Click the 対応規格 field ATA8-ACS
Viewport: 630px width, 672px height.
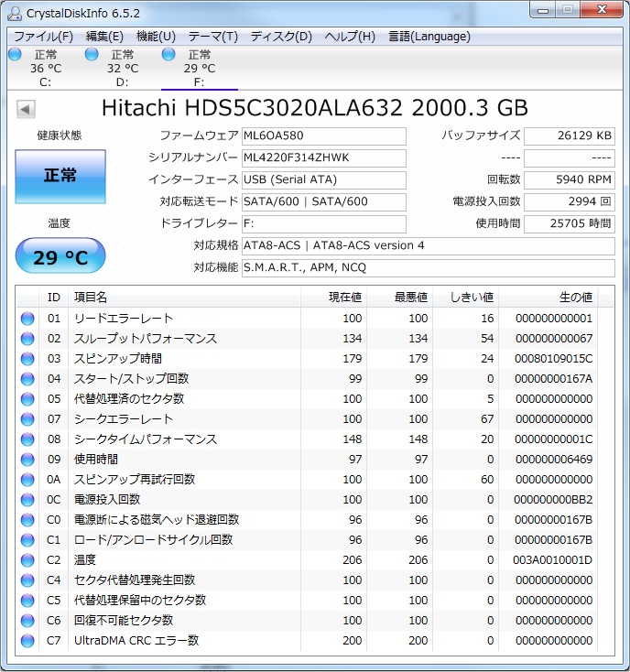(429, 246)
